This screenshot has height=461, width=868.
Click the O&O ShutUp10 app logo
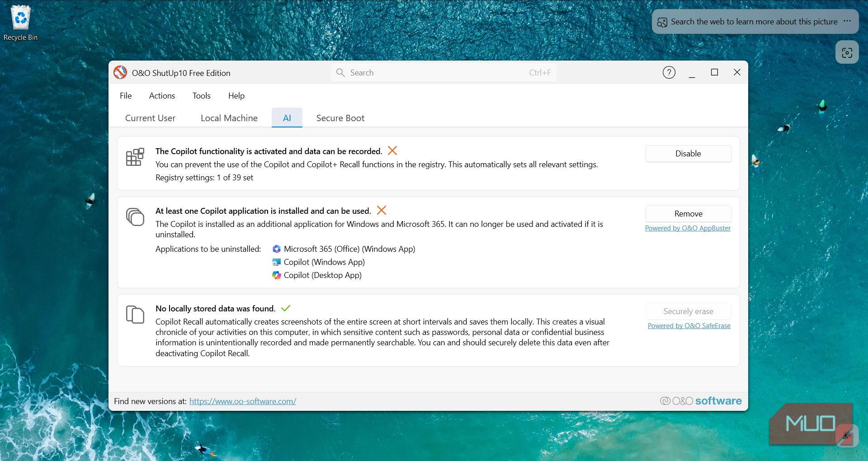120,72
